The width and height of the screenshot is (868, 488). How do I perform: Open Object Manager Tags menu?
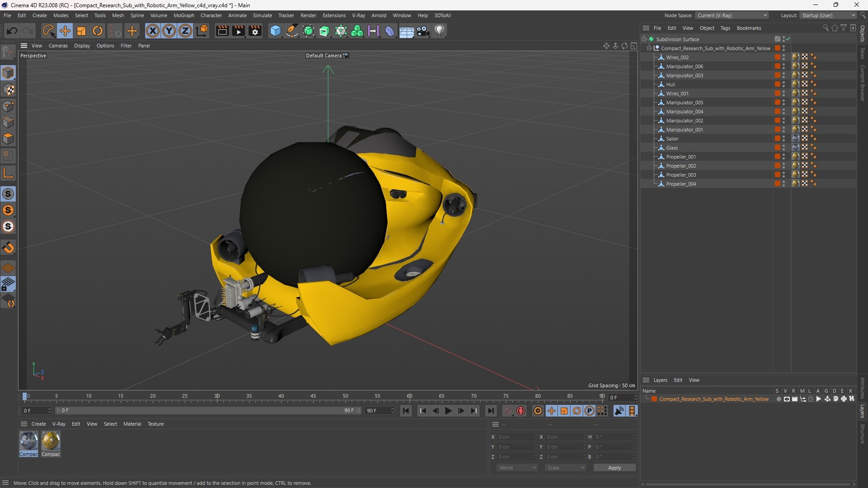pyautogui.click(x=725, y=28)
